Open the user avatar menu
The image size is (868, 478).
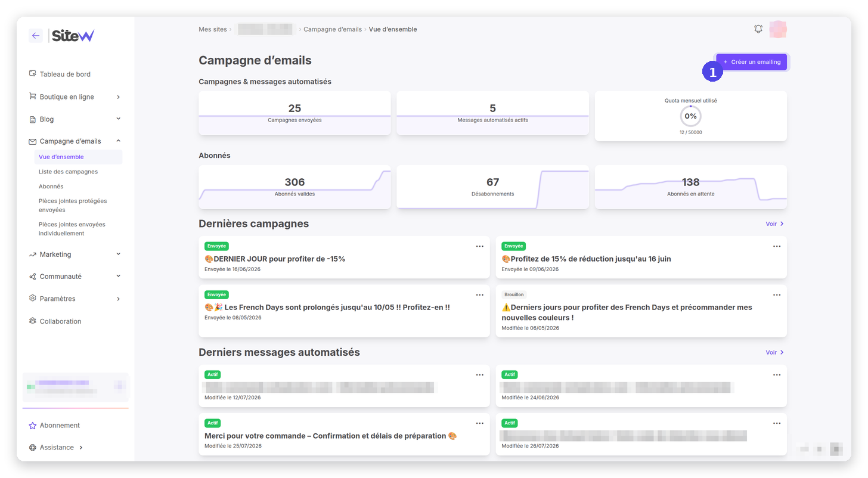[x=777, y=29]
